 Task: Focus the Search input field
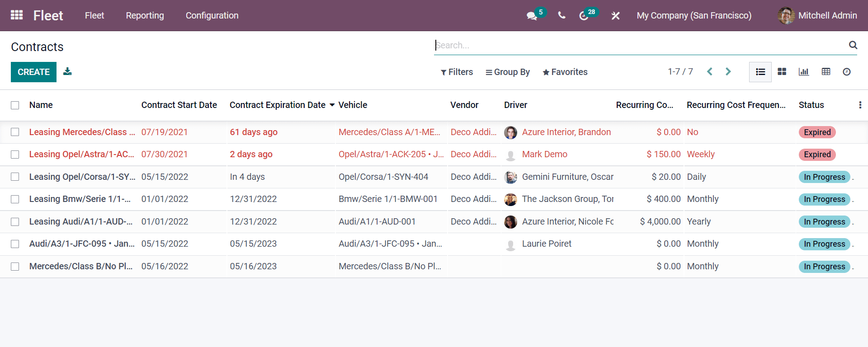point(640,45)
